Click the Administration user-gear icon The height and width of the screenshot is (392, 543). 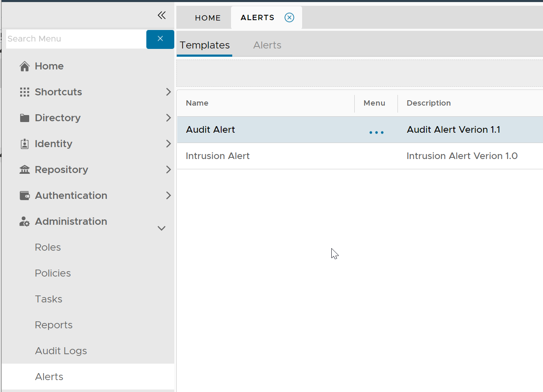pos(25,222)
